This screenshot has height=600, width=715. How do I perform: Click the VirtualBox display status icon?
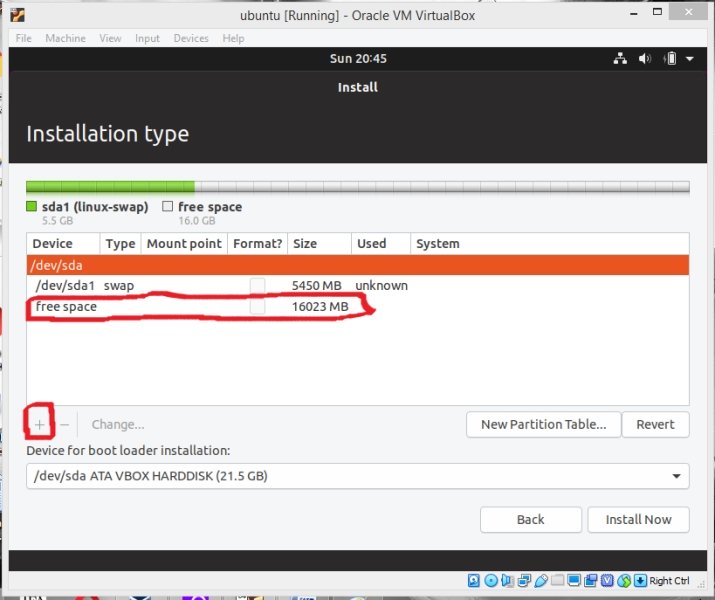(x=574, y=580)
